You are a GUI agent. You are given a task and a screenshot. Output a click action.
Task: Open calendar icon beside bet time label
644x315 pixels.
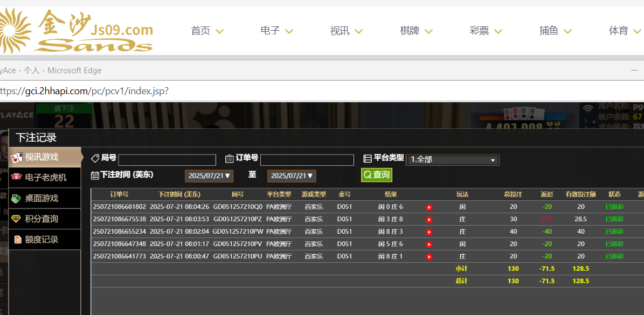pyautogui.click(x=95, y=175)
